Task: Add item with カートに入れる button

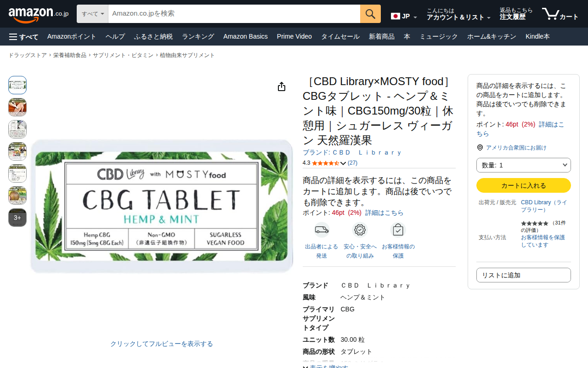Action: [524, 185]
